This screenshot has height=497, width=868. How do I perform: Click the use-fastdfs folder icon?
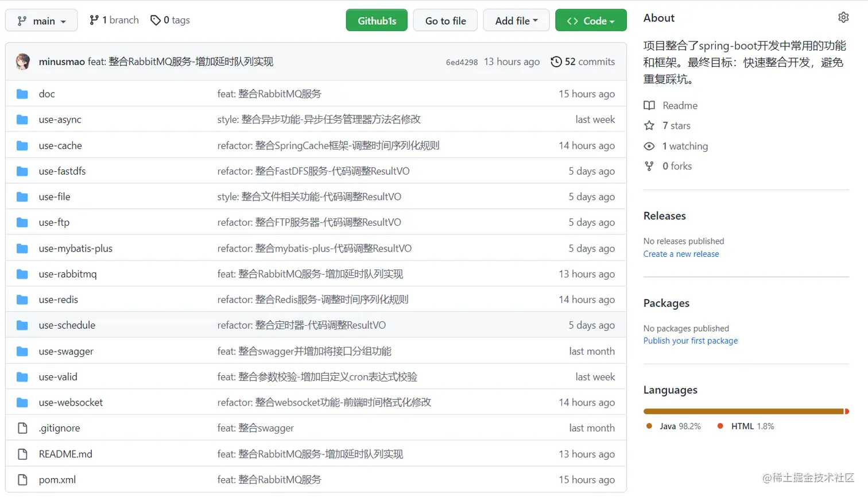(x=22, y=171)
